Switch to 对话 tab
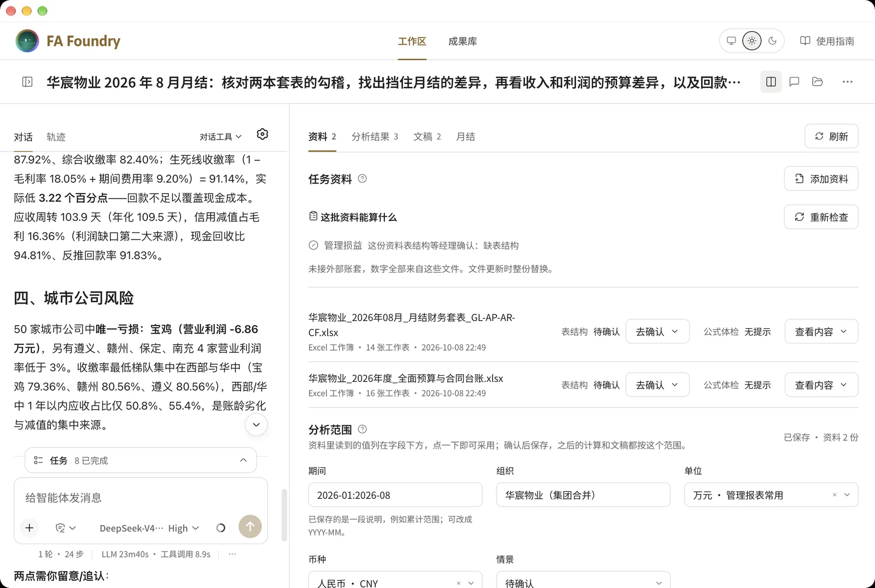The image size is (875, 588). [x=24, y=137]
